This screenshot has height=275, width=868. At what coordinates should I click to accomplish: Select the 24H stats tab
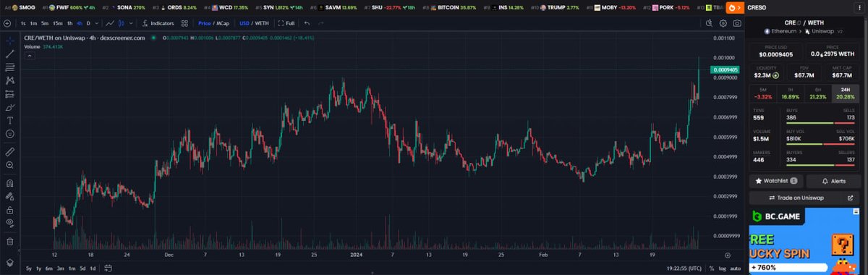click(x=846, y=93)
